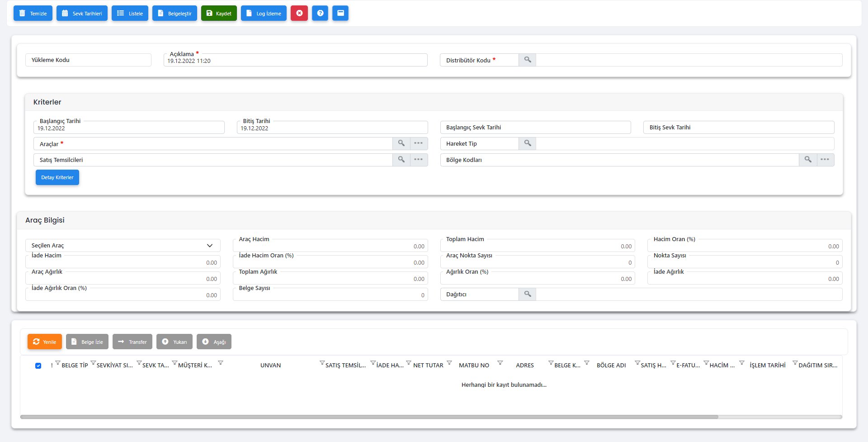Click the Detay Kriterler button
The image size is (868, 442).
57,177
